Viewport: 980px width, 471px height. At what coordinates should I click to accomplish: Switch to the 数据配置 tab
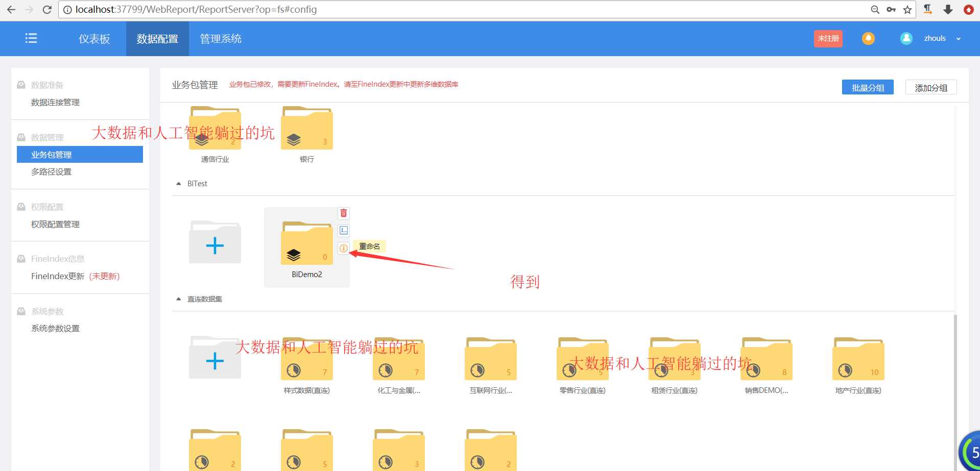(x=157, y=39)
